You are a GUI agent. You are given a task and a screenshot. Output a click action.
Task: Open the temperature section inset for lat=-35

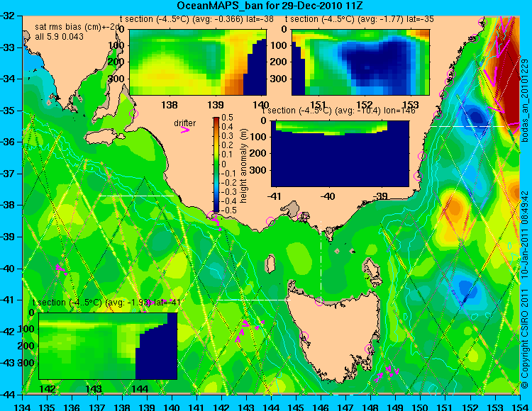(360, 62)
